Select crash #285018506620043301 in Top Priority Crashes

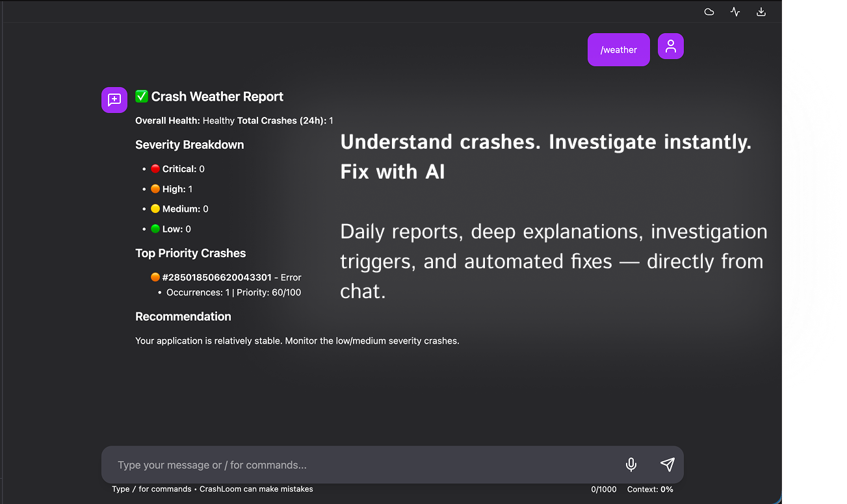(x=216, y=277)
